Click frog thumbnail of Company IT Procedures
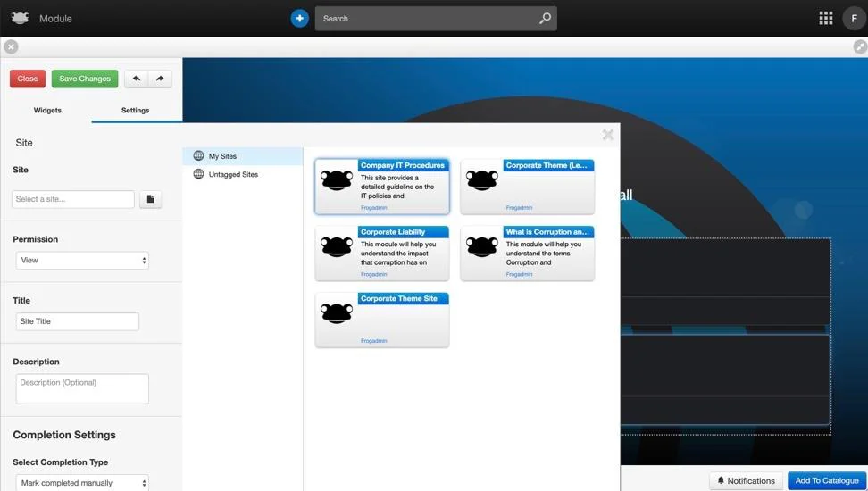868x491 pixels. point(337,180)
